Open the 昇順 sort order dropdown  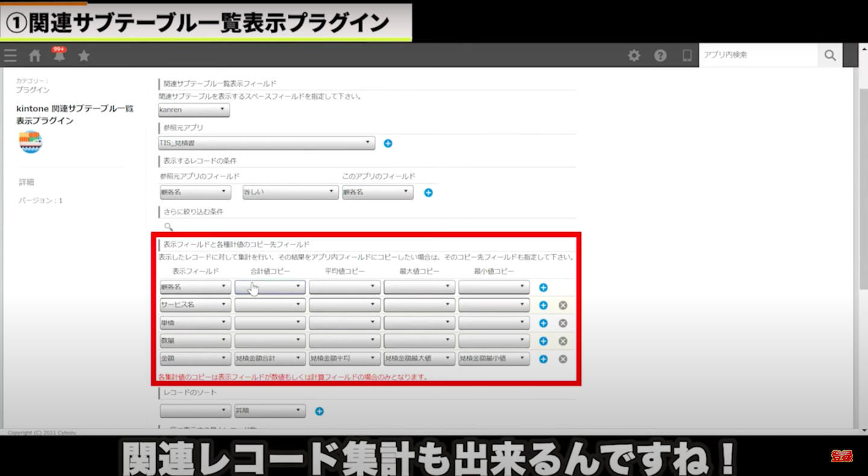coord(269,412)
